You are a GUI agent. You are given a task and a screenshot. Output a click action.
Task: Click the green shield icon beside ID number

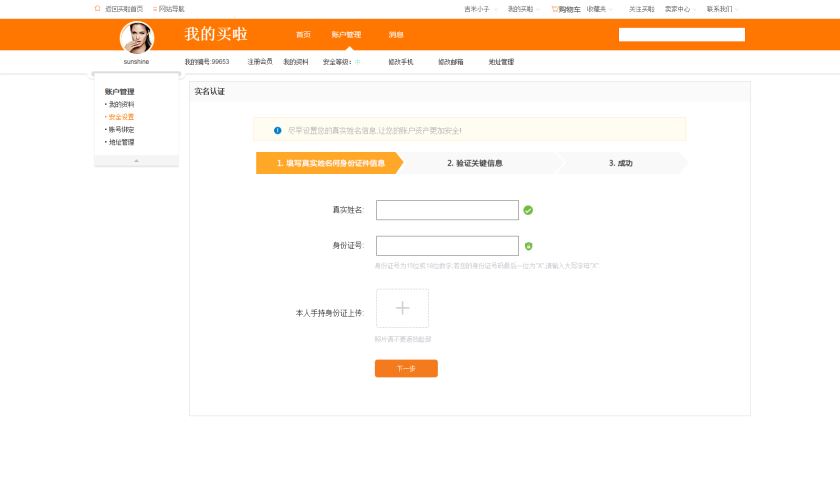pos(529,246)
